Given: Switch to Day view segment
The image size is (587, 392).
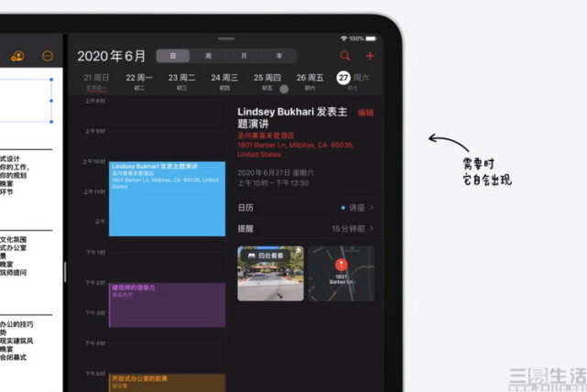Looking at the screenshot, I should click(x=173, y=56).
